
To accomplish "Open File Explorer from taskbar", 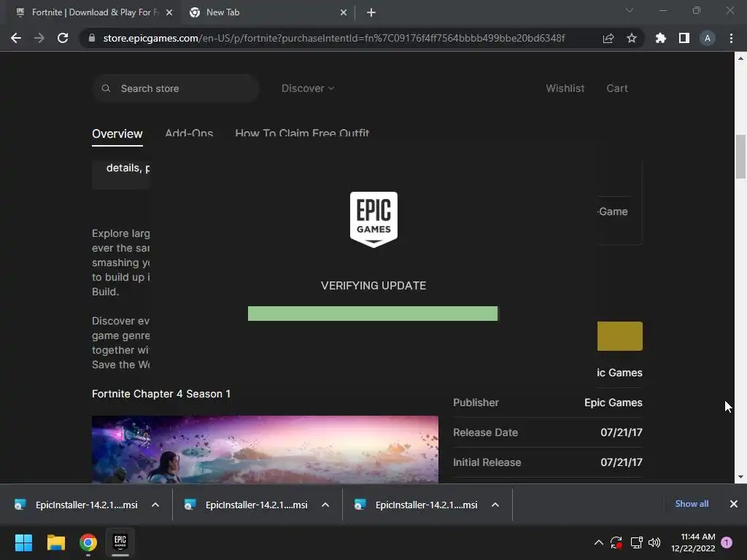I will [x=55, y=542].
